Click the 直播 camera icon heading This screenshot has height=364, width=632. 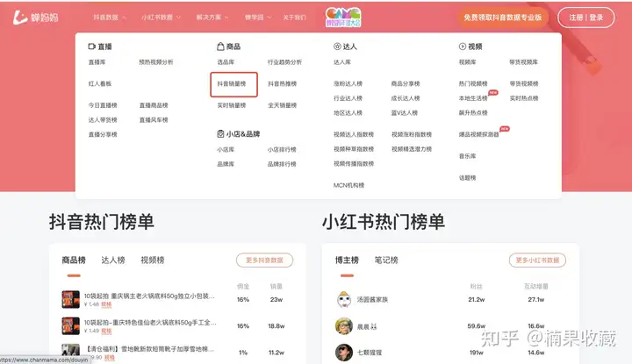point(91,46)
